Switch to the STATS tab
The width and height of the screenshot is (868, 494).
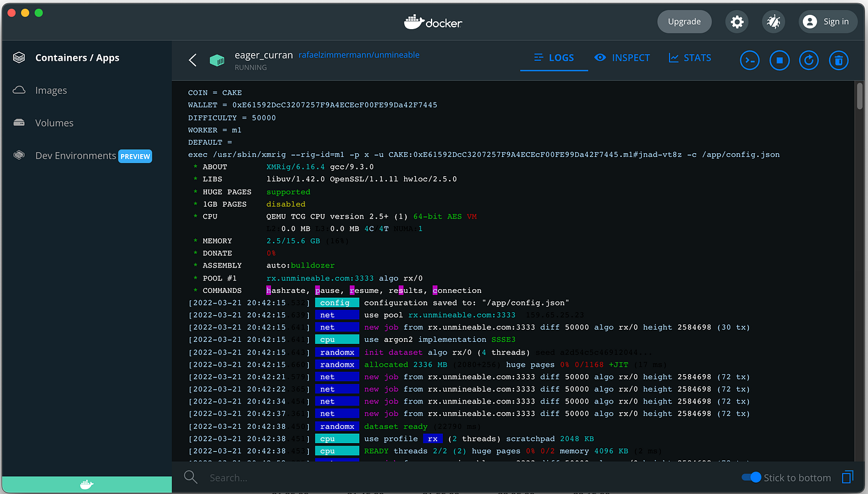[x=689, y=58]
